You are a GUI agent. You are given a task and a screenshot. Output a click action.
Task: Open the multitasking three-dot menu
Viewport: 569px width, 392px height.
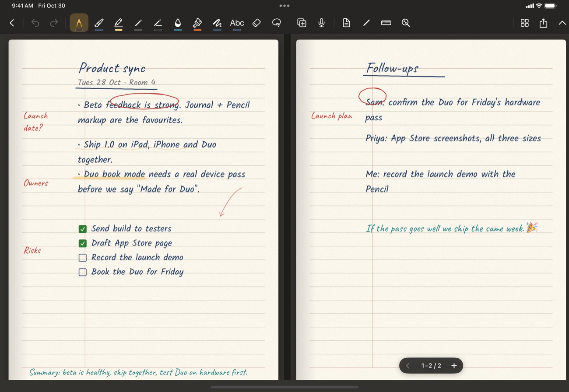coord(284,6)
